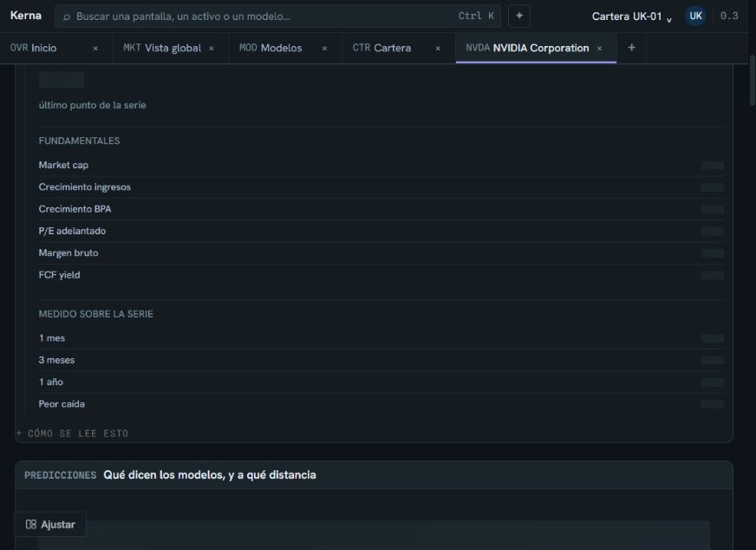The height and width of the screenshot is (550, 756).
Task: Add a new tab with plus
Action: pyautogui.click(x=632, y=48)
